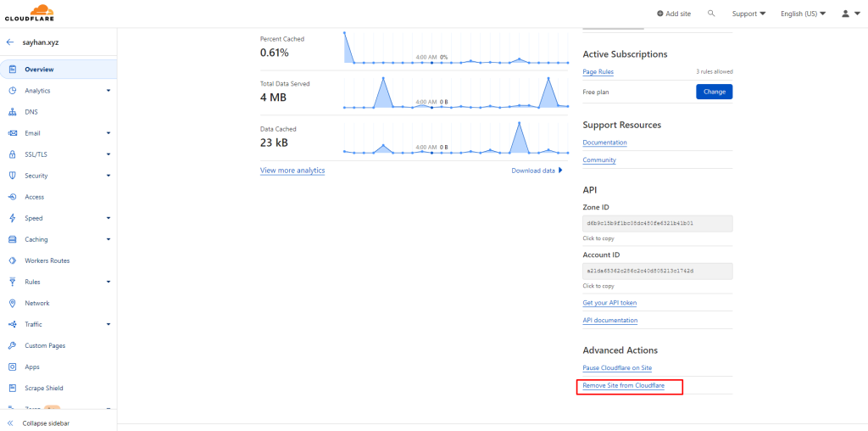
Task: Click the blue Change plan button
Action: pos(714,92)
